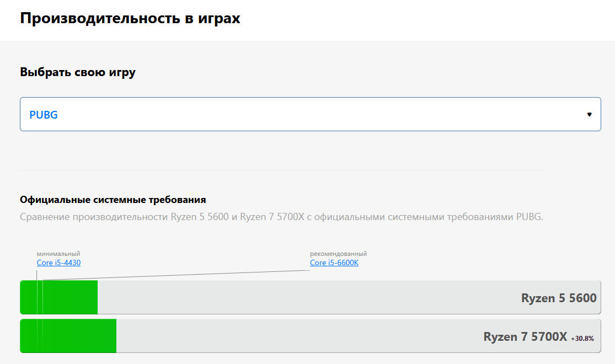Open the Core i5-6600K recommended requirement link
Image resolution: width=615 pixels, height=364 pixels.
pyautogui.click(x=334, y=263)
